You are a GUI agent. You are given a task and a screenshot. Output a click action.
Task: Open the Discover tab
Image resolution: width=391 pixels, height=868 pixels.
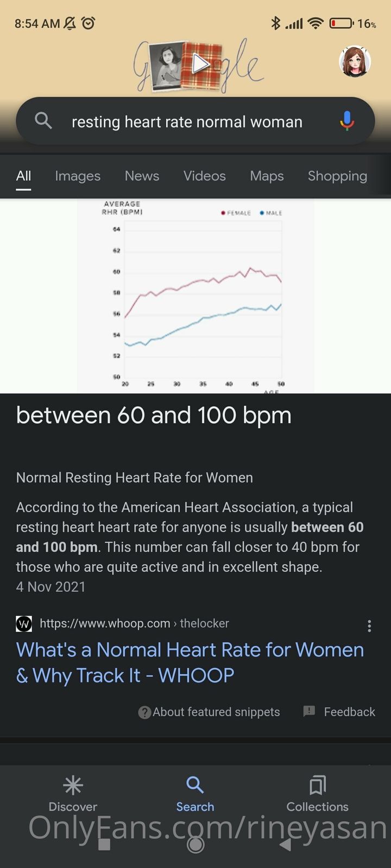pos(73,794)
